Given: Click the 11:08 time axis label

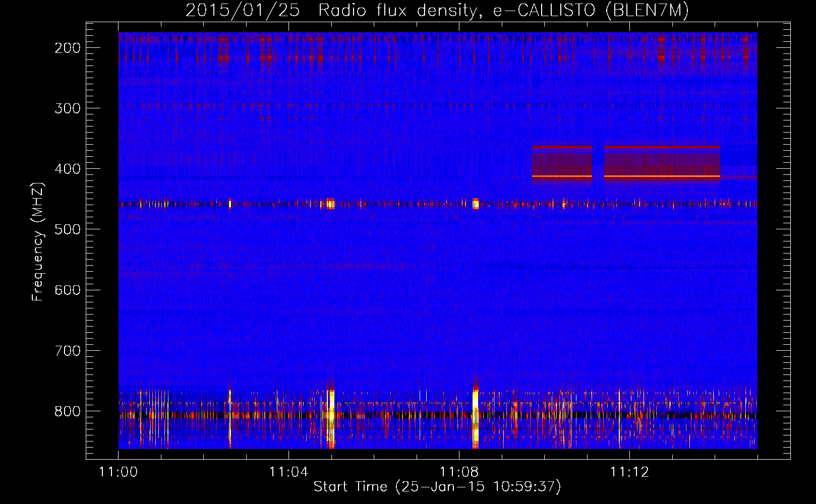Looking at the screenshot, I should coord(459,472).
